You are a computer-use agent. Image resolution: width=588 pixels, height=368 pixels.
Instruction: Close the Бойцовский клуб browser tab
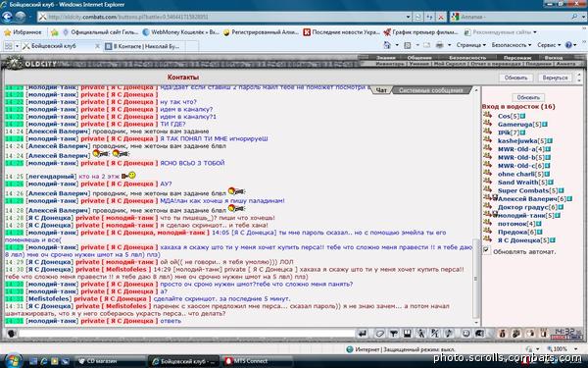97,46
